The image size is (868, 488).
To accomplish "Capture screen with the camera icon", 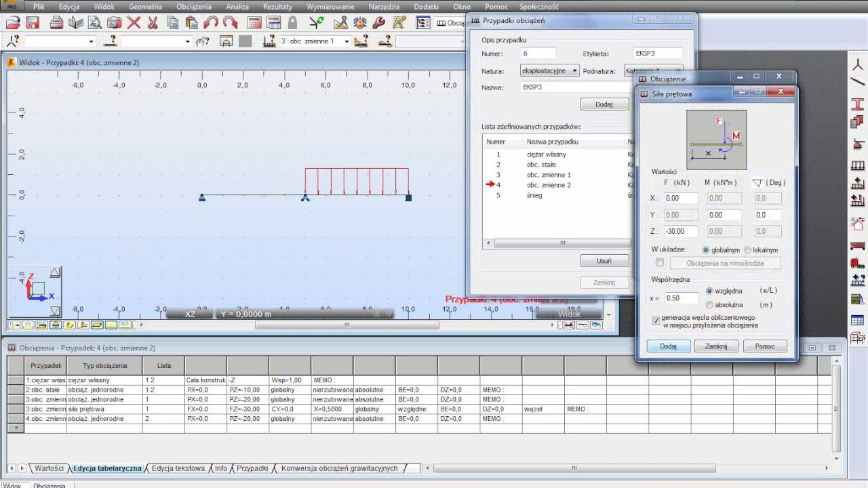I will click(115, 22).
